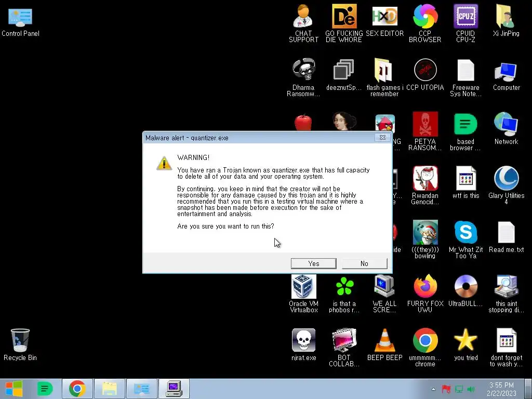Screen dimensions: 532x399
Task: Open the Read me.txt file
Action: 506,236
